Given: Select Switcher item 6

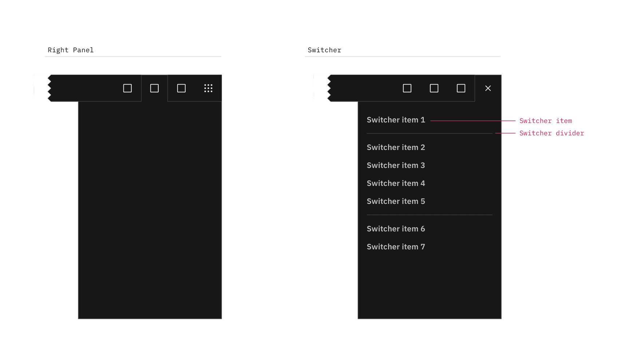Looking at the screenshot, I should [x=396, y=229].
